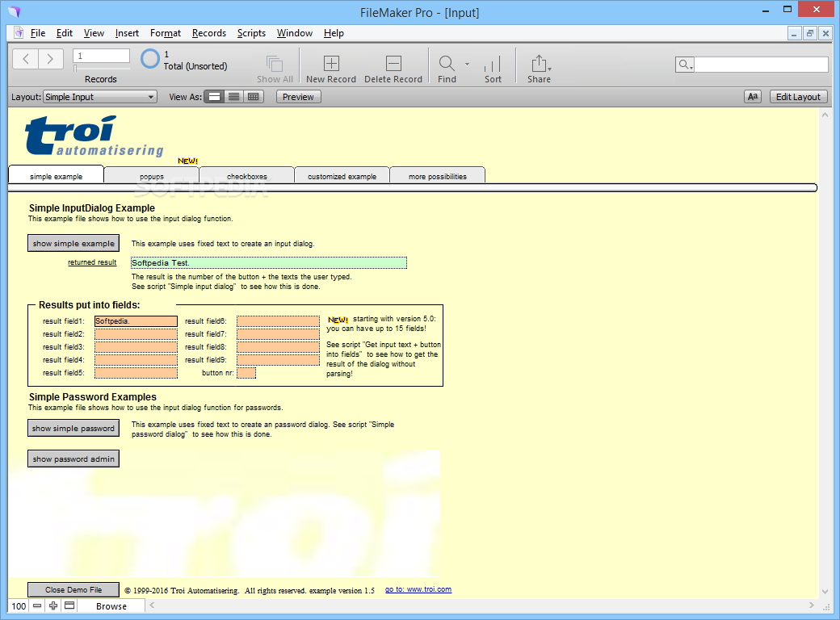Switch to the popups tab

pyautogui.click(x=152, y=176)
